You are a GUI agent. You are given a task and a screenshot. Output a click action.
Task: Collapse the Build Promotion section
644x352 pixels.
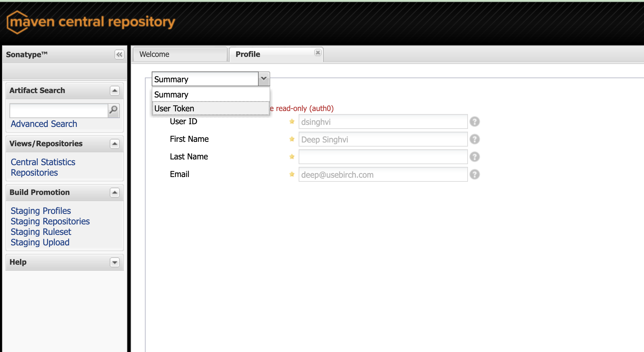(x=115, y=193)
